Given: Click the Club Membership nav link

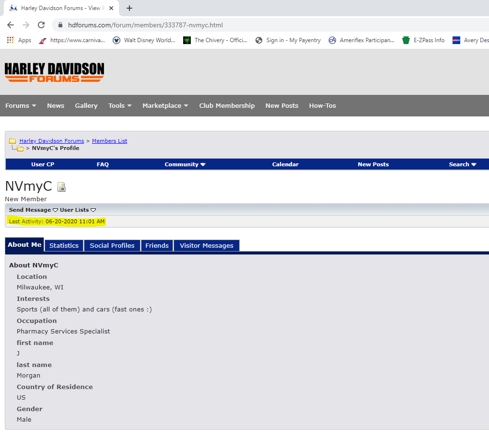Looking at the screenshot, I should point(227,105).
